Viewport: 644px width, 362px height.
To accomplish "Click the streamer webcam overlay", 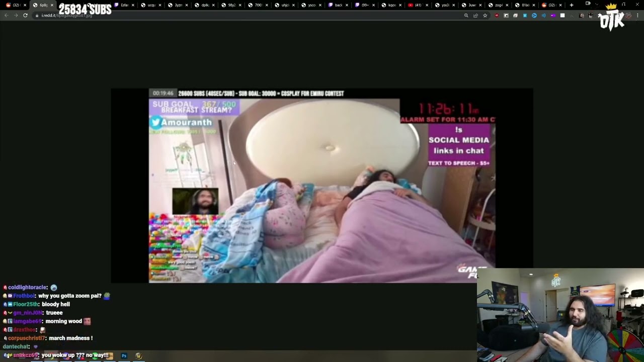I will 560,315.
